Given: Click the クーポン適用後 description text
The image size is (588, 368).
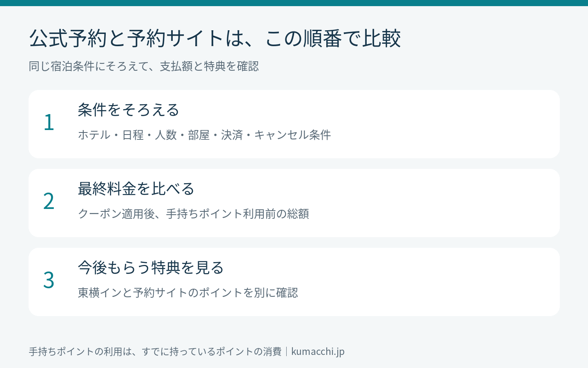Looking at the screenshot, I should pos(193,214).
